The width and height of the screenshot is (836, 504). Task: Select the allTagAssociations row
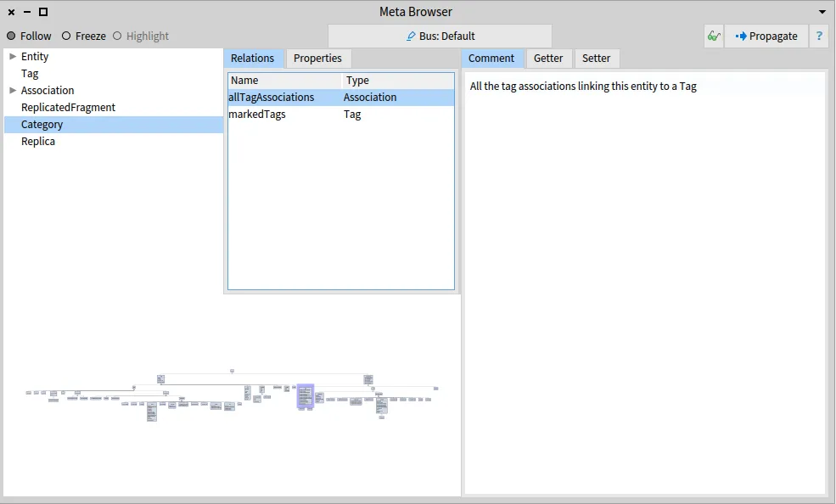341,98
